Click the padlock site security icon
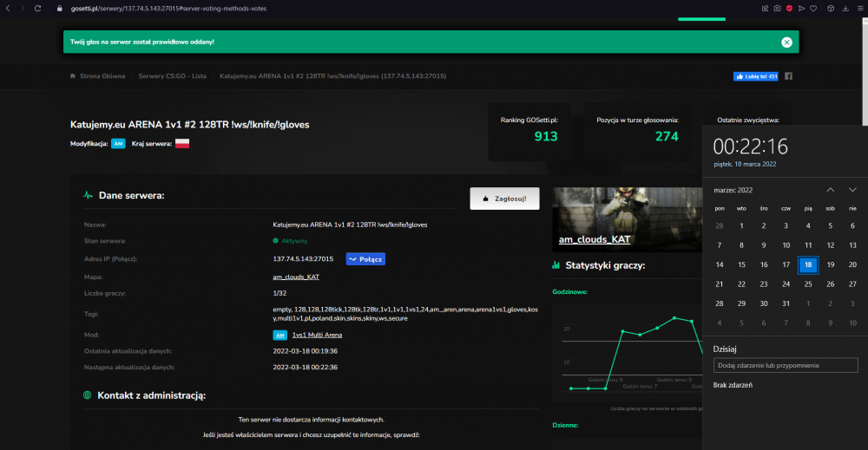Screen dimensions: 868x450 click(60, 9)
